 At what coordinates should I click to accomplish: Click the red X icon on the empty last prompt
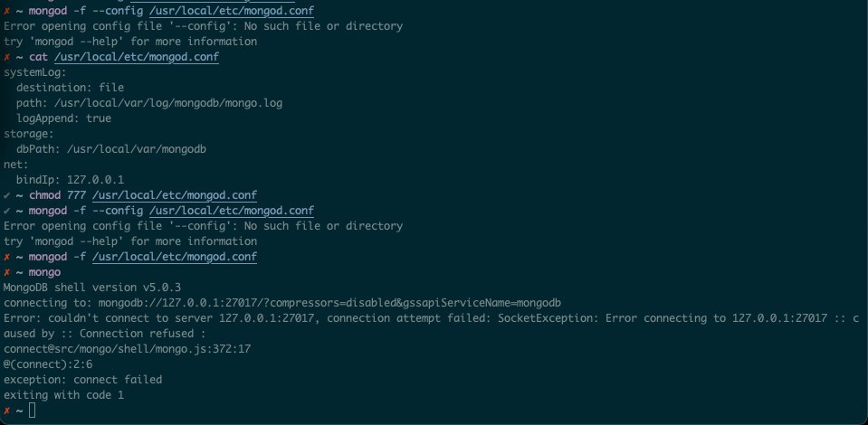(7, 411)
